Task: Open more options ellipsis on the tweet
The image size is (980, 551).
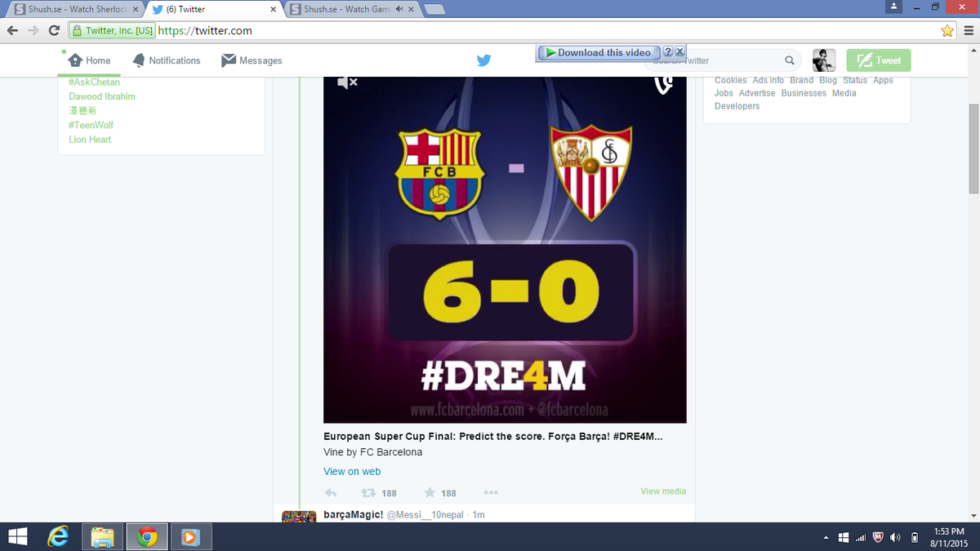Action: click(491, 493)
